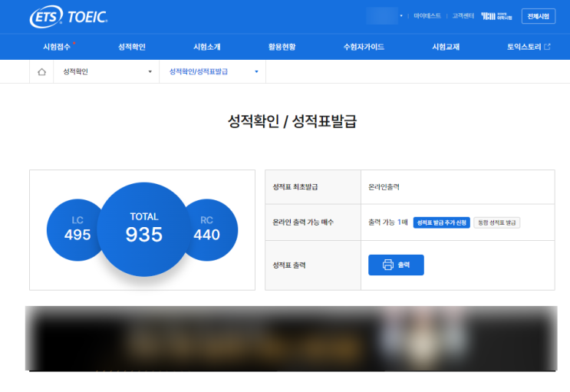Screen dimensions: 570x392
Task: Open the 시험접수 menu
Action: tap(57, 47)
